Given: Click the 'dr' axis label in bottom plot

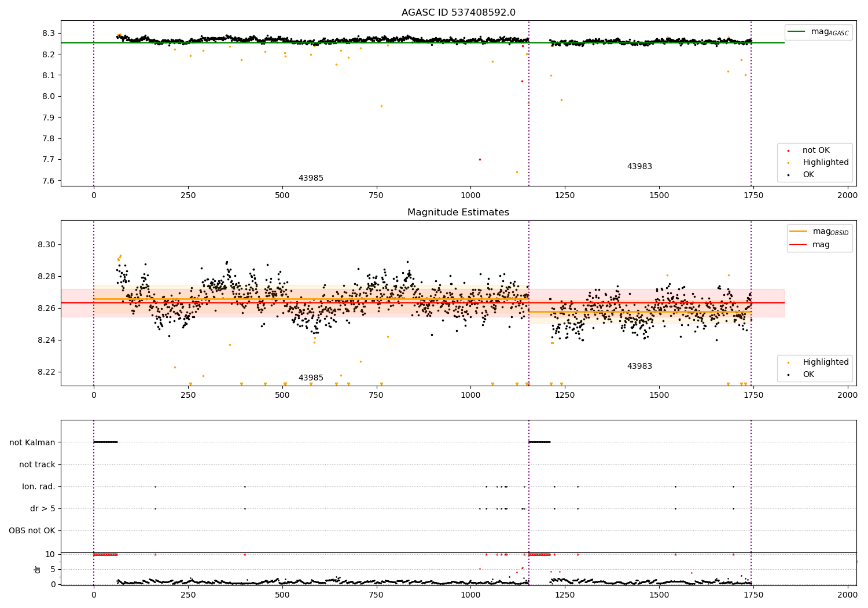Looking at the screenshot, I should click(38, 569).
